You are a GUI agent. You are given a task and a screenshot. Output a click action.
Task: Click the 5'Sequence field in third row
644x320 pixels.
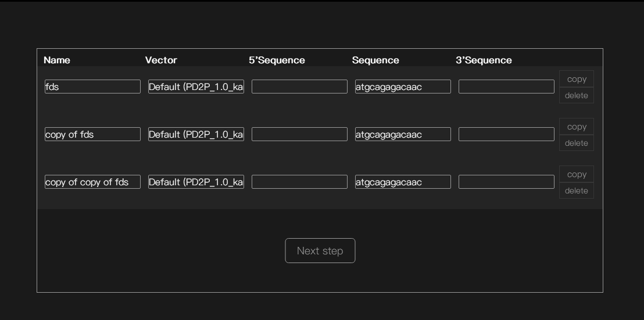point(299,182)
